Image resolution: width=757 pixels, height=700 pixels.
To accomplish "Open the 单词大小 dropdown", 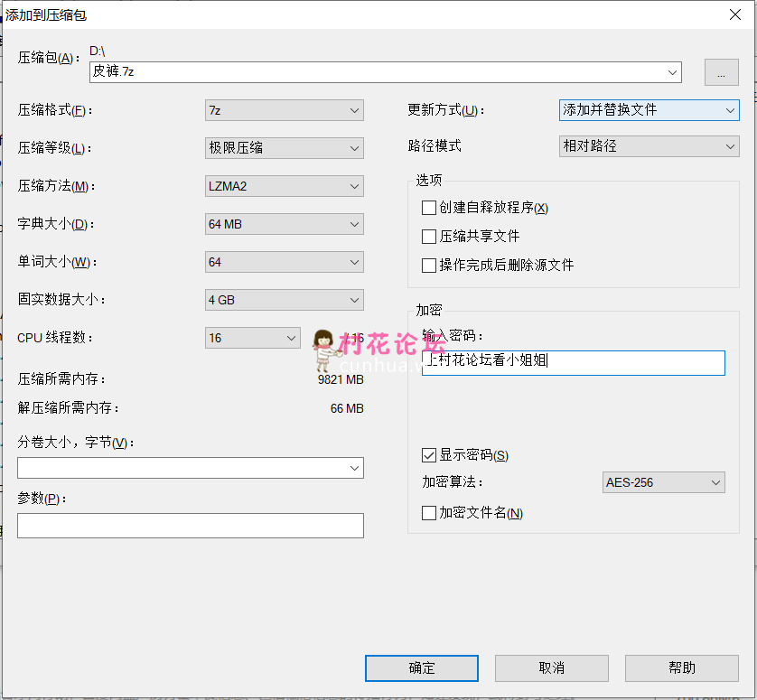I will coord(285,262).
